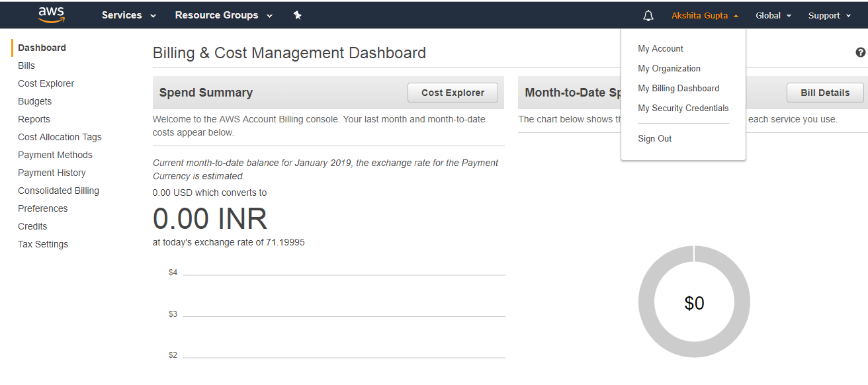The height and width of the screenshot is (385, 868).
Task: Choose Sign Out from account menu
Action: click(654, 138)
